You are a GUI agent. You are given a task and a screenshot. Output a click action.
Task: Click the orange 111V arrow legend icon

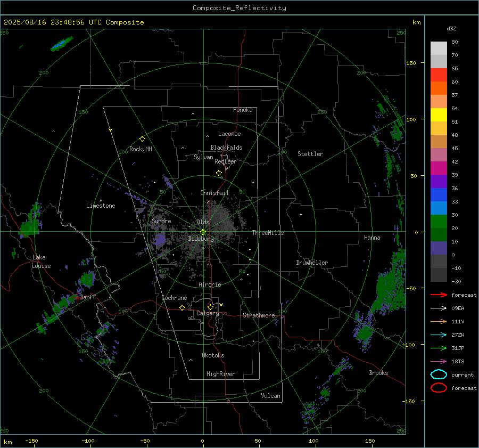(439, 321)
